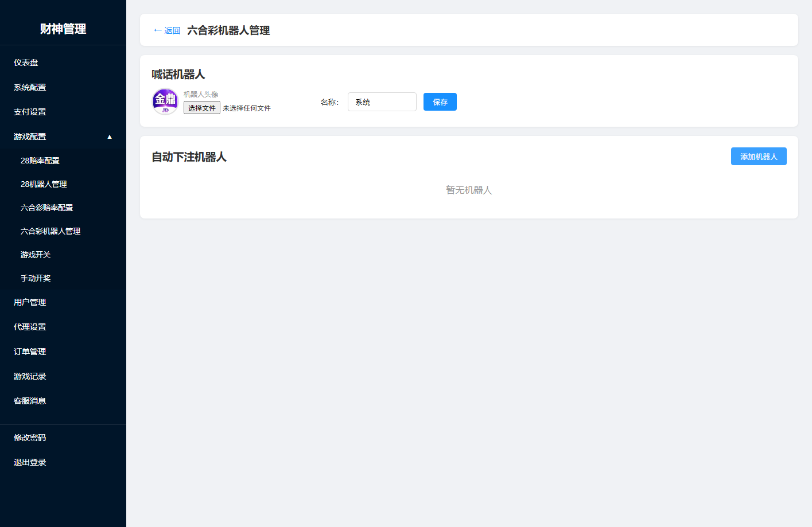View 游戏记录 in sidebar
Screen dimensions: 812x527
pos(30,376)
